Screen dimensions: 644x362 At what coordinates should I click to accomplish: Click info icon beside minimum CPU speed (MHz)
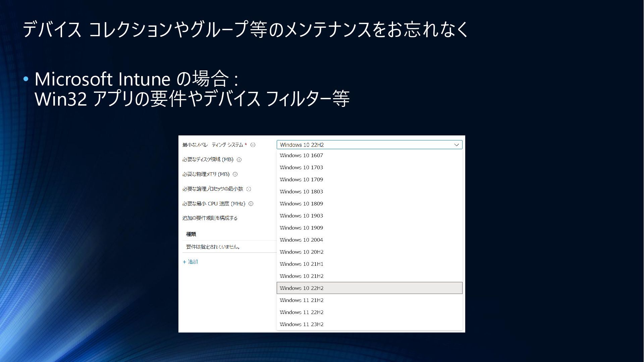pyautogui.click(x=251, y=204)
